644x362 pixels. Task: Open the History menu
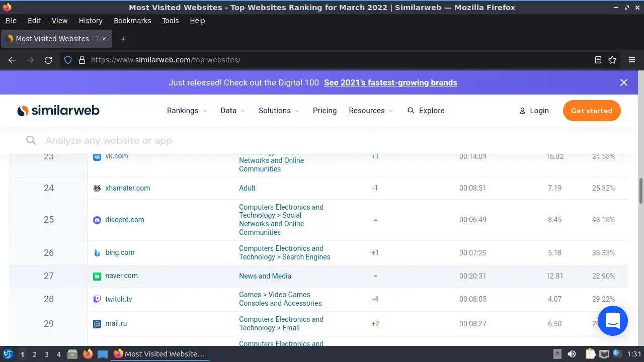pos(91,21)
